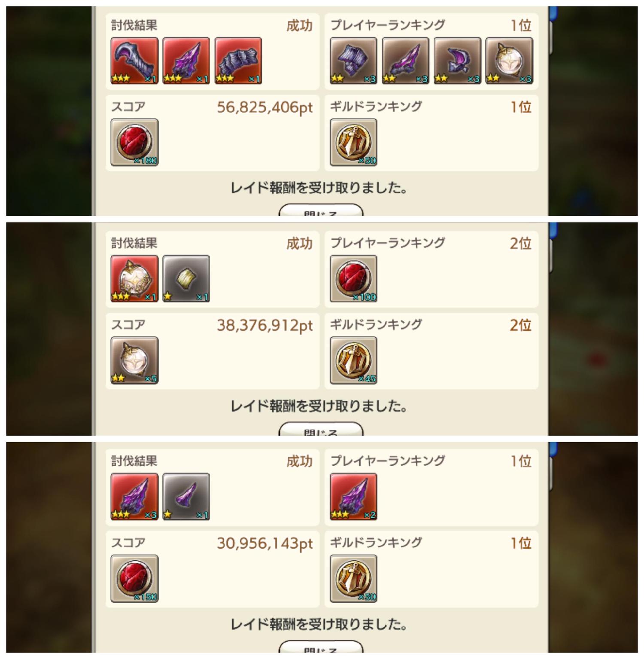
Task: Close the bottom raid reward dialog
Action: (x=321, y=647)
